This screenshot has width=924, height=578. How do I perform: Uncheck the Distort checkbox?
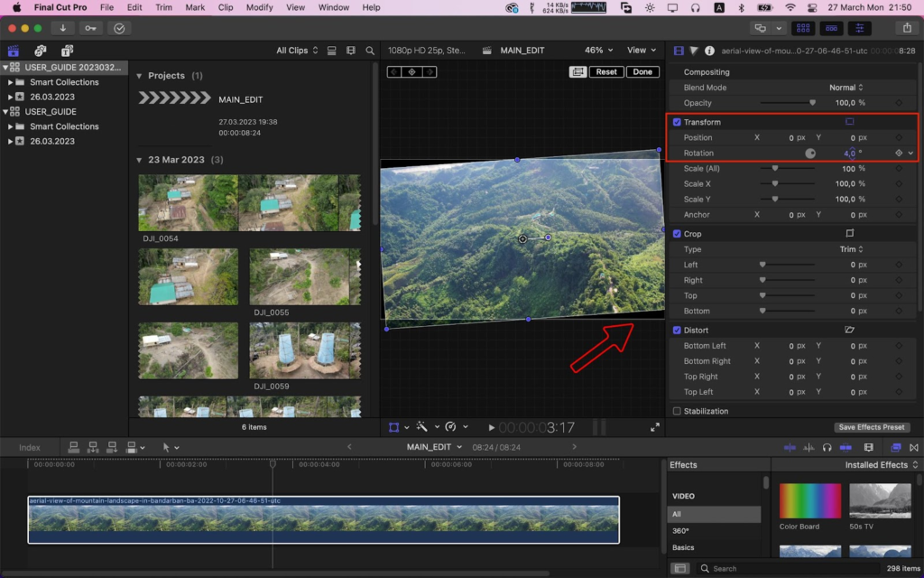pos(677,331)
